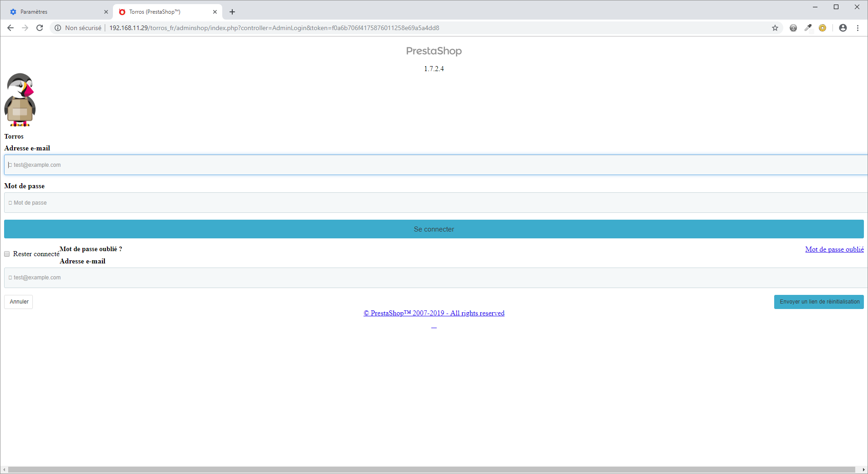868x474 pixels.
Task: Click the horizontal scrollbar at the bottom
Action: click(x=432, y=469)
